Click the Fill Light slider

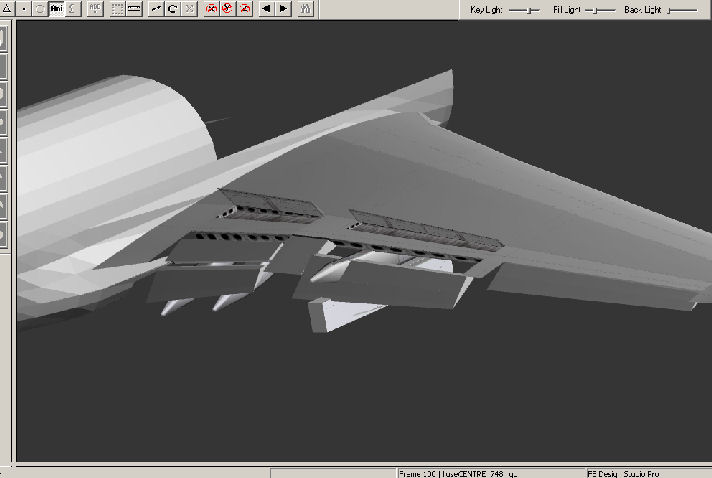point(600,9)
